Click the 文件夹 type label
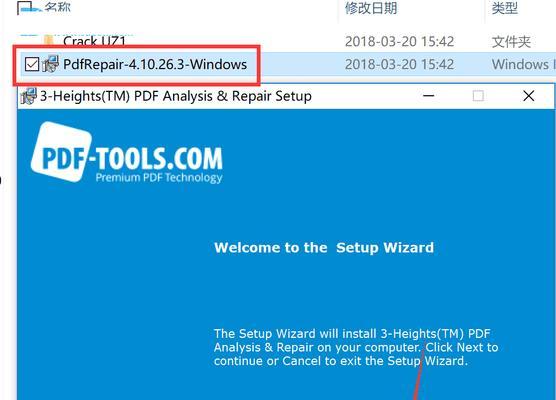This screenshot has height=400, width=556. point(511,42)
